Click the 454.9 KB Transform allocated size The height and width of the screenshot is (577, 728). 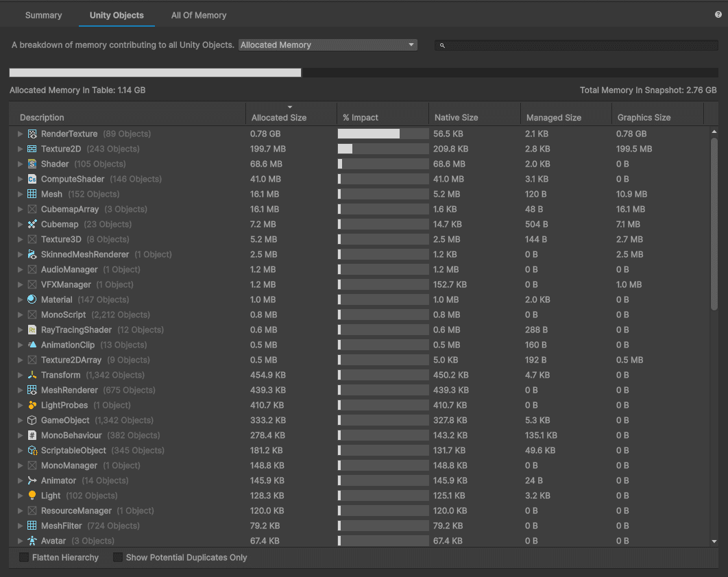tap(268, 375)
